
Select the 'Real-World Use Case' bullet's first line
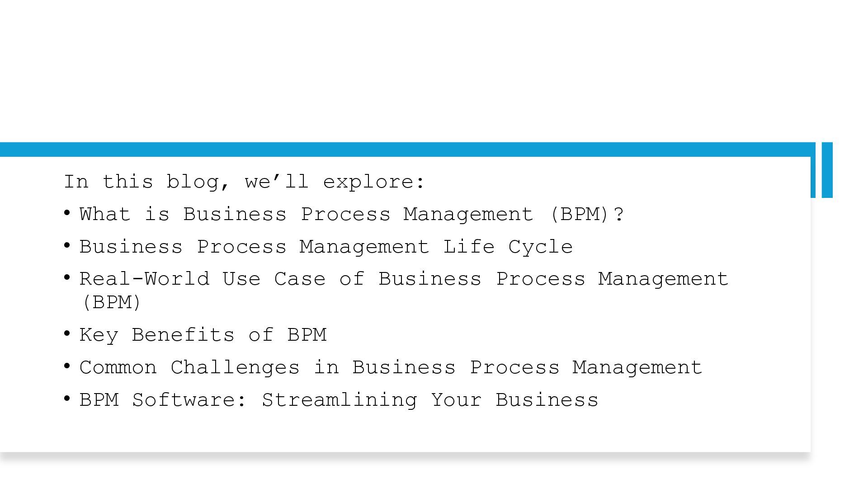click(404, 279)
